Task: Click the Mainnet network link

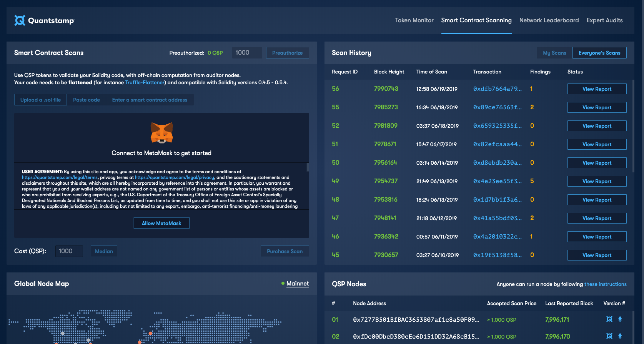Action: 298,284
